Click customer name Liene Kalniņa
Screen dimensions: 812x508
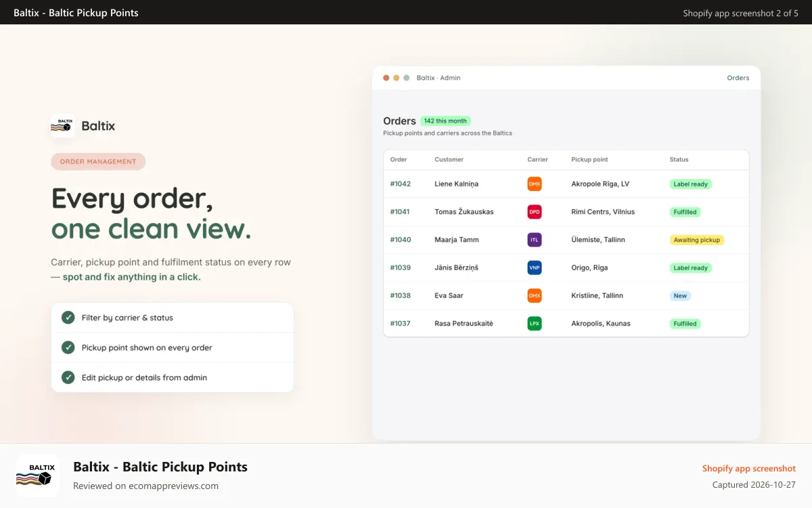457,184
